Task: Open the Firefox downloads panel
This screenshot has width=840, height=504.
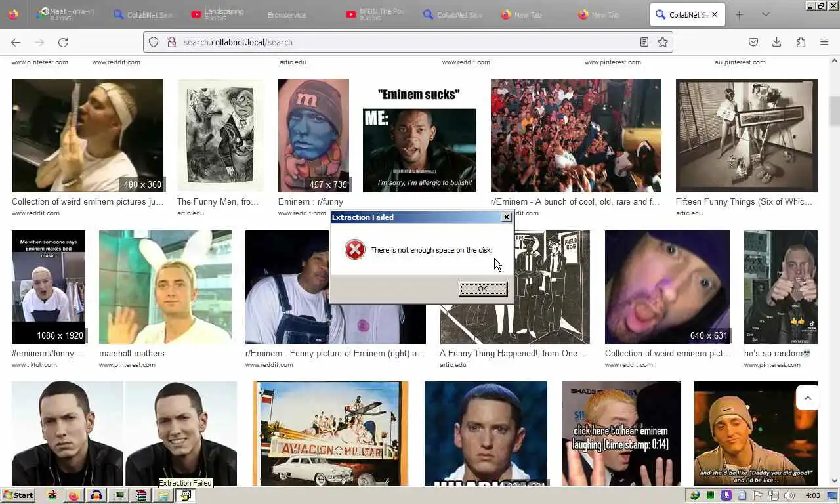Action: click(776, 42)
